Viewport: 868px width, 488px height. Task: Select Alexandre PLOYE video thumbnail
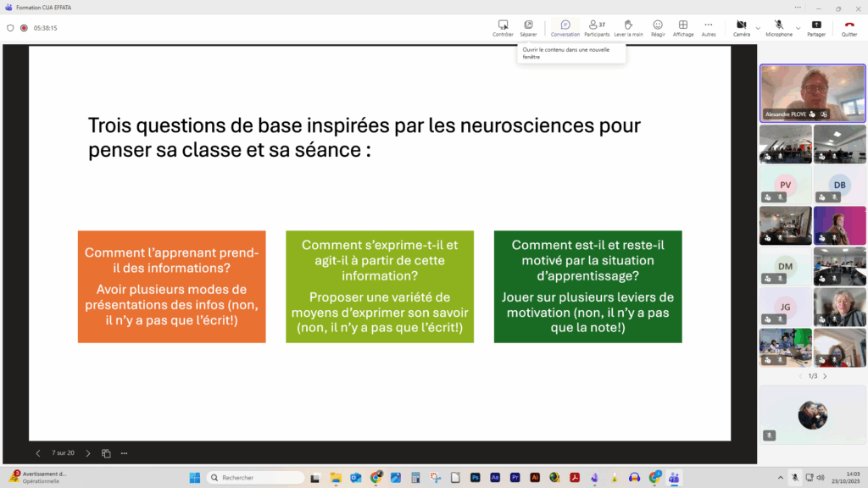(x=812, y=93)
